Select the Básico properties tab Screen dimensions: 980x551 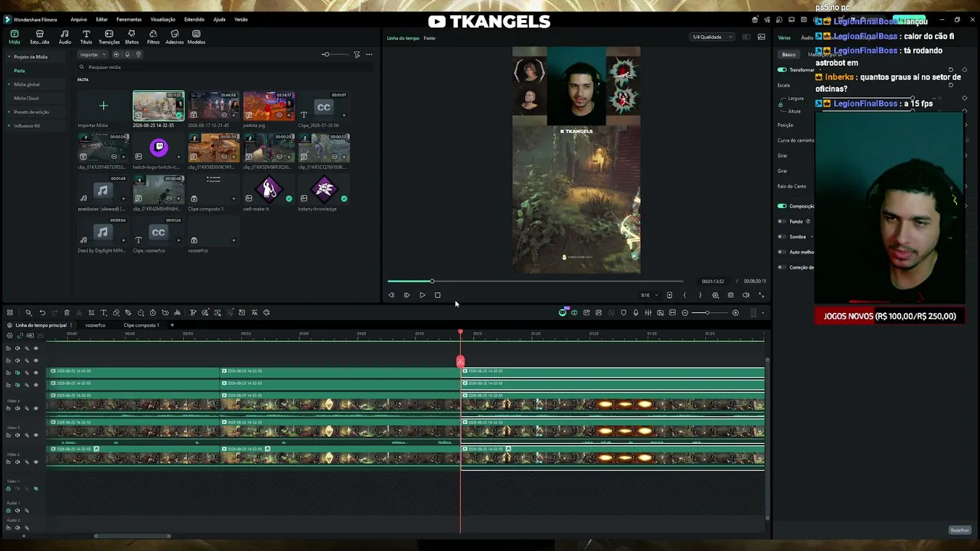(x=789, y=54)
